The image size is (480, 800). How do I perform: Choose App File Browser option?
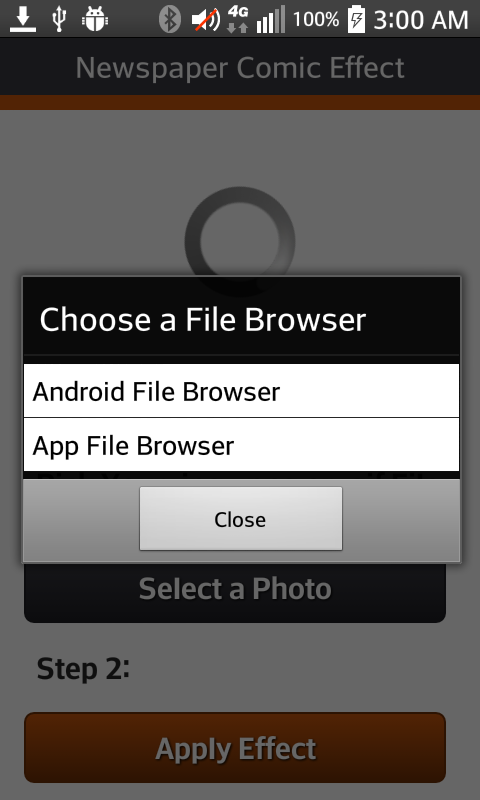(241, 445)
